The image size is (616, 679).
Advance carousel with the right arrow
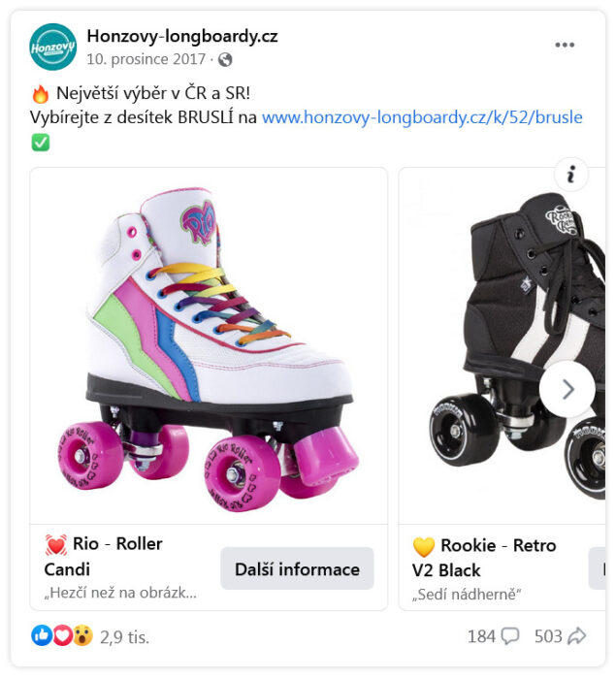point(567,389)
